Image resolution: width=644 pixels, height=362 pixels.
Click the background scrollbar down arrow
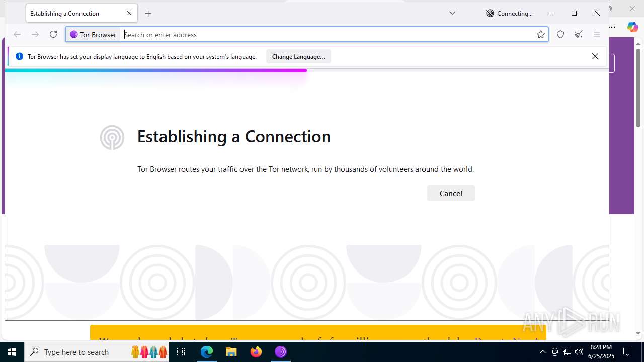pos(638,333)
